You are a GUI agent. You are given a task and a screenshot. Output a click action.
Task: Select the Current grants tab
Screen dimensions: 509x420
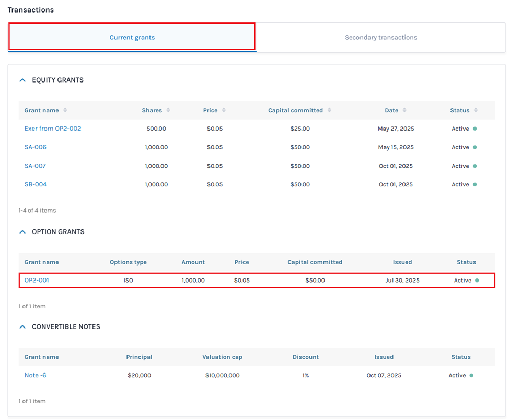(x=132, y=38)
